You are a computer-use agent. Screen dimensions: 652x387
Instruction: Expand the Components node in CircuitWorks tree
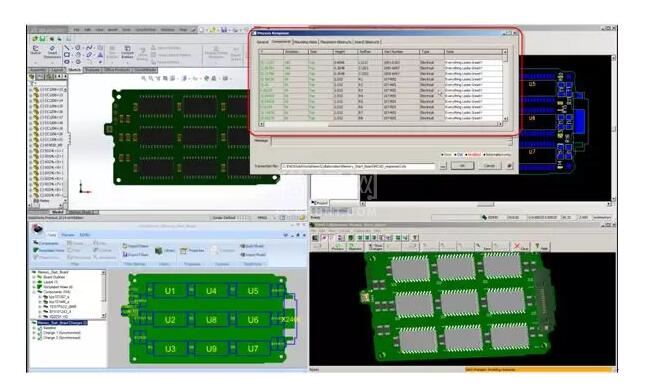coord(34,292)
